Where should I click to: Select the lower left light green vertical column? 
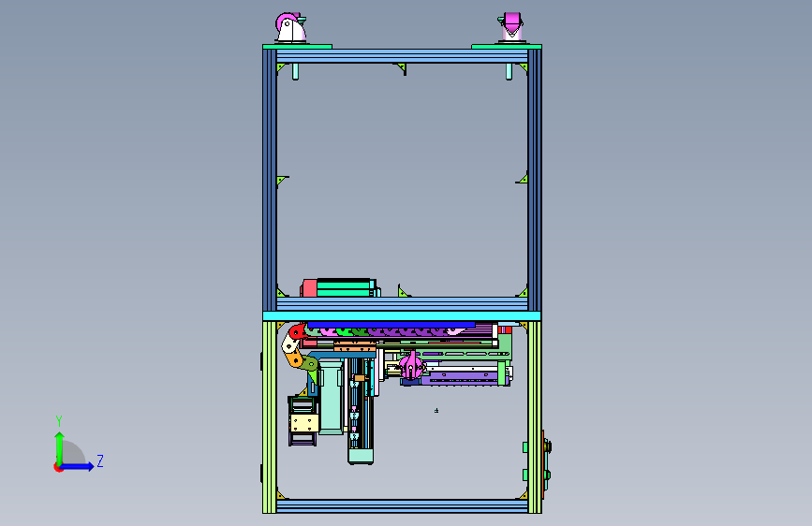(x=270, y=417)
